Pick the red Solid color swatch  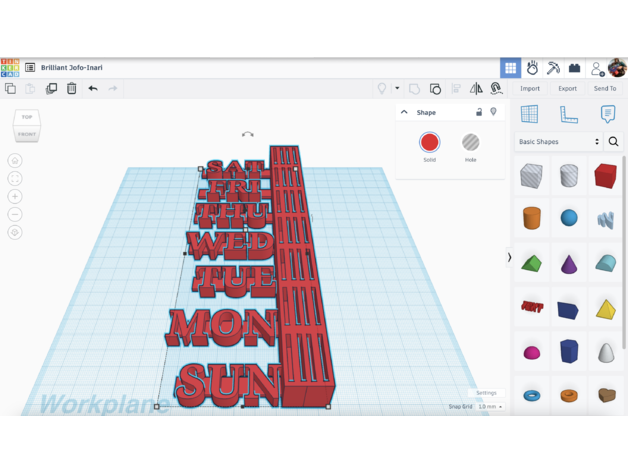tap(430, 143)
